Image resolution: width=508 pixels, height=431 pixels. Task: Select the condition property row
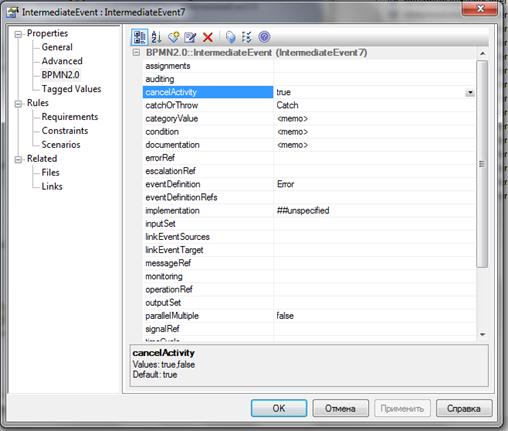point(308,132)
